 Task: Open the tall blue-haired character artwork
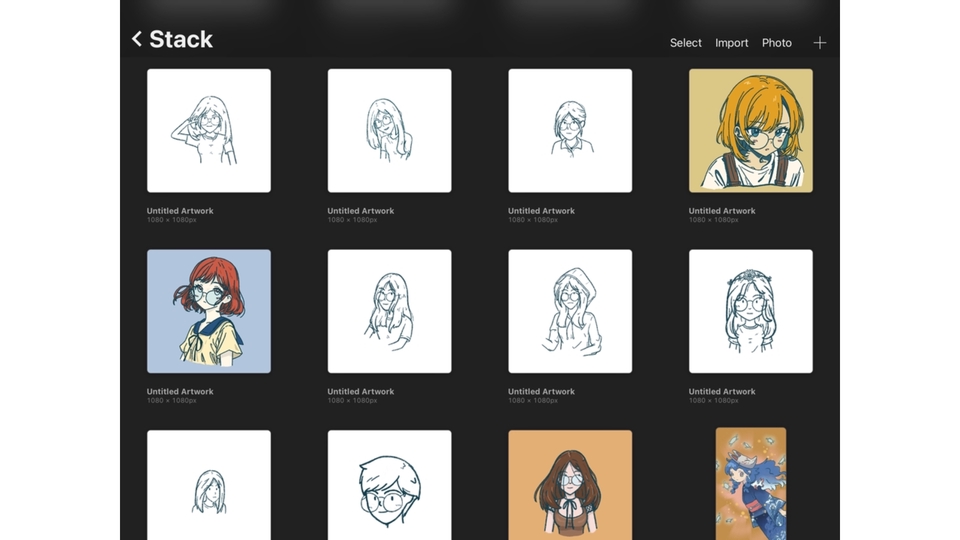click(x=750, y=484)
